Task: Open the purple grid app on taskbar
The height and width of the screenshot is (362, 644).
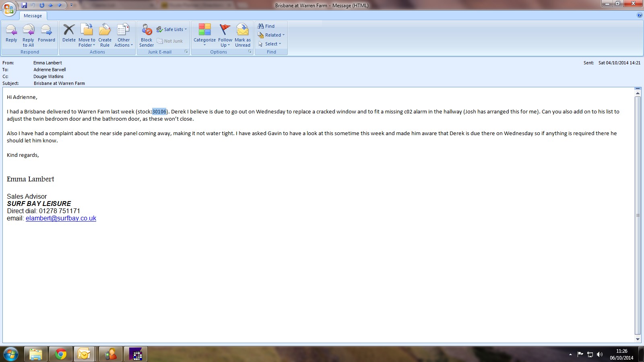Action: [136, 354]
